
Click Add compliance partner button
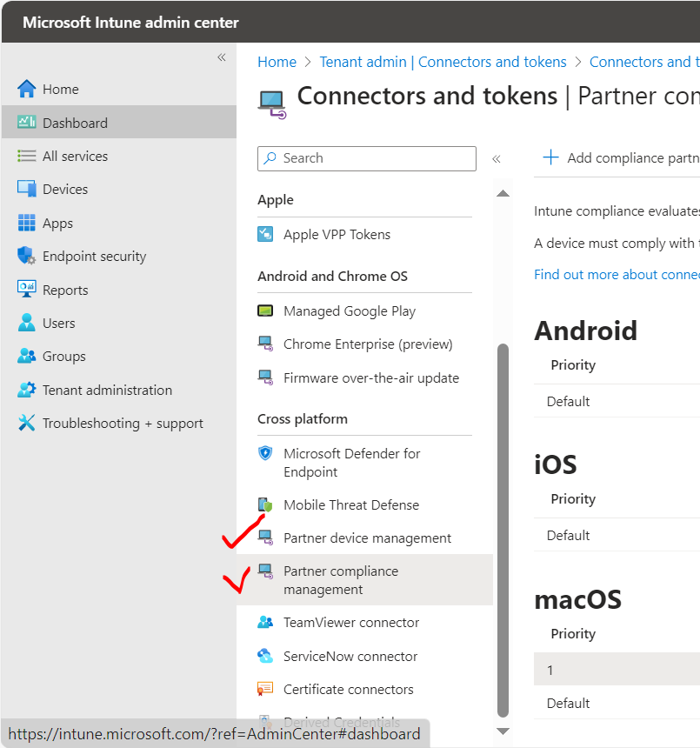coord(622,157)
